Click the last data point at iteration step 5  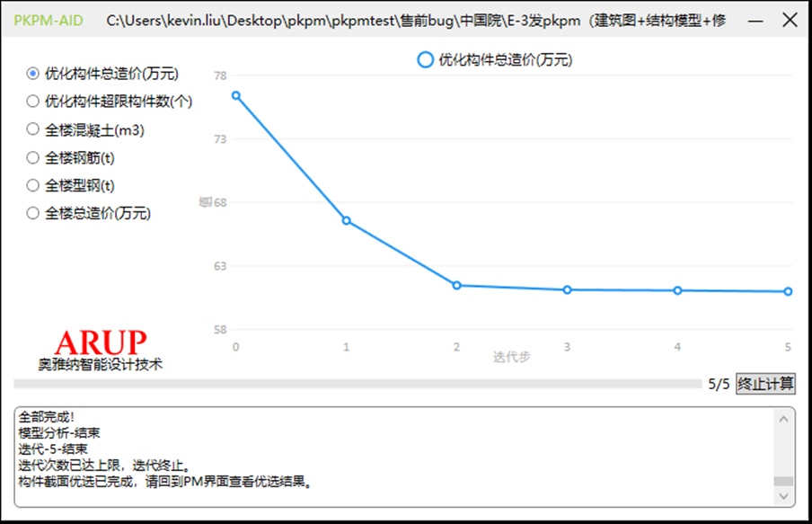point(787,291)
